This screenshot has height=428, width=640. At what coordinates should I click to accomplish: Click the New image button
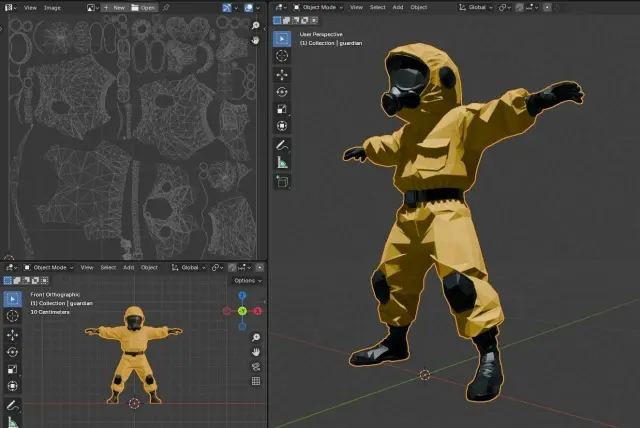[x=115, y=7]
